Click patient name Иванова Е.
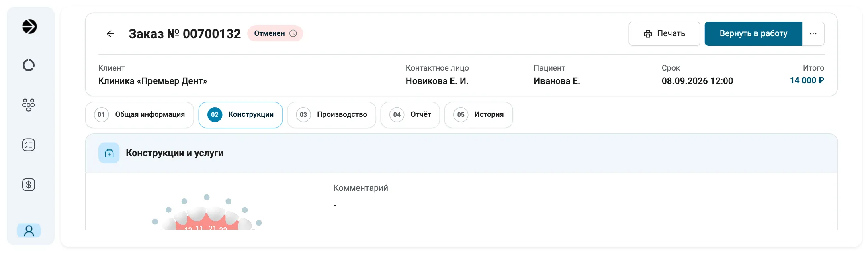The image size is (868, 253). (557, 81)
